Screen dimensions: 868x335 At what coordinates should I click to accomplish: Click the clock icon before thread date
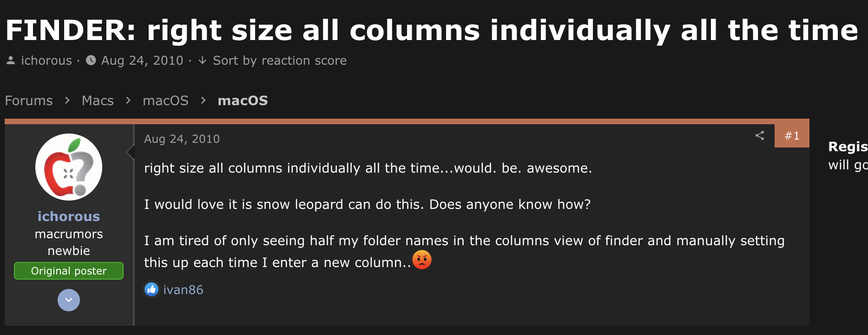[91, 60]
